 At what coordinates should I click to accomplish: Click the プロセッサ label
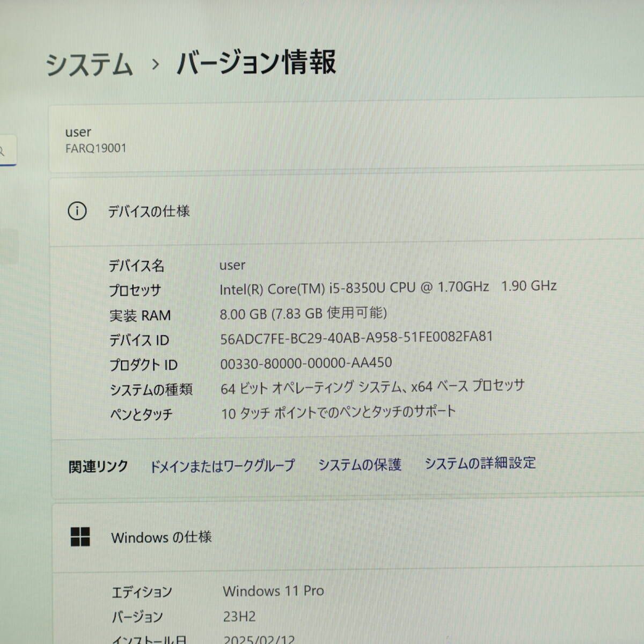[135, 290]
